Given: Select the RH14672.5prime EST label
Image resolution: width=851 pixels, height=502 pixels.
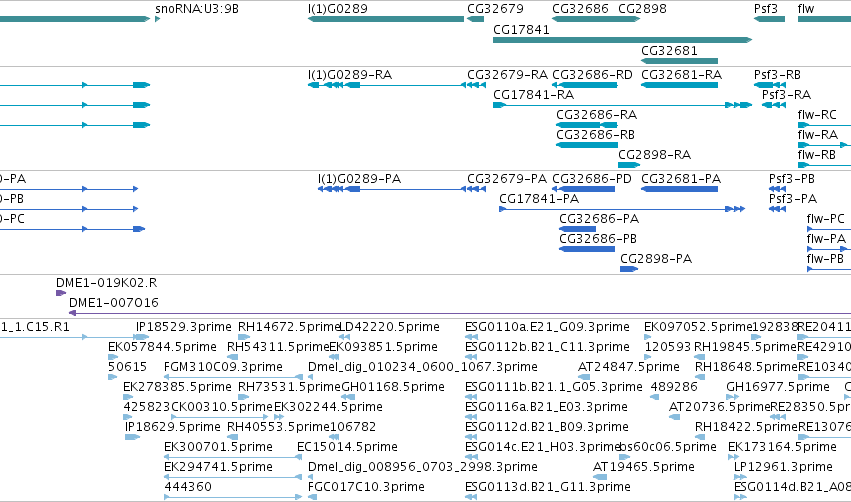Looking at the screenshot, I should click(x=288, y=327).
